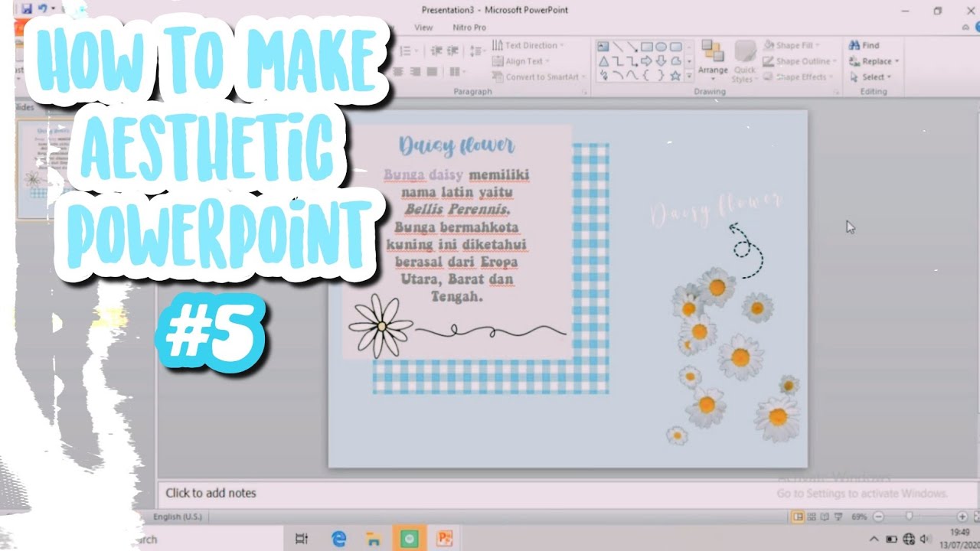
Task: Open the Nitro Pro ribbon tab
Action: click(469, 27)
